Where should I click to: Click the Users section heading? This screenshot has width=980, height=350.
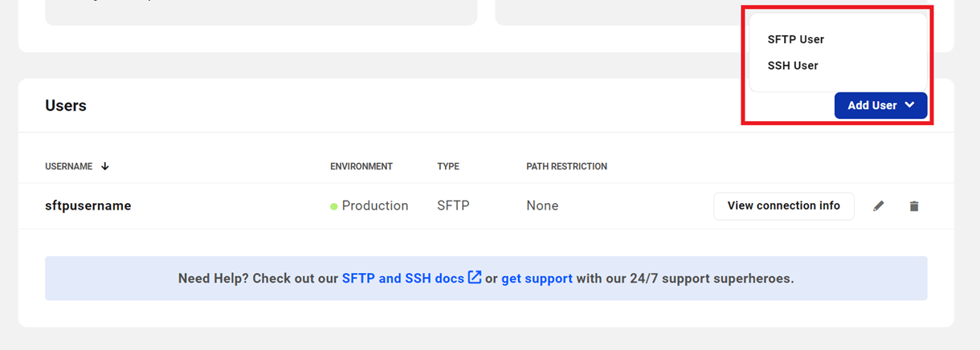(66, 105)
